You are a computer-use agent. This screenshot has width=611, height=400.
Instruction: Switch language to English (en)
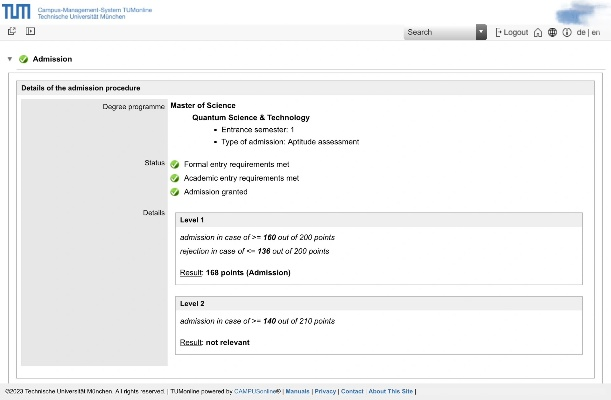pos(595,32)
